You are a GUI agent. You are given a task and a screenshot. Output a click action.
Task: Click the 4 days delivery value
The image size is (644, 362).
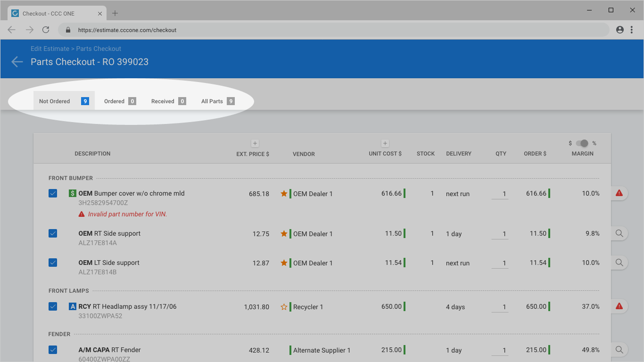tap(455, 307)
